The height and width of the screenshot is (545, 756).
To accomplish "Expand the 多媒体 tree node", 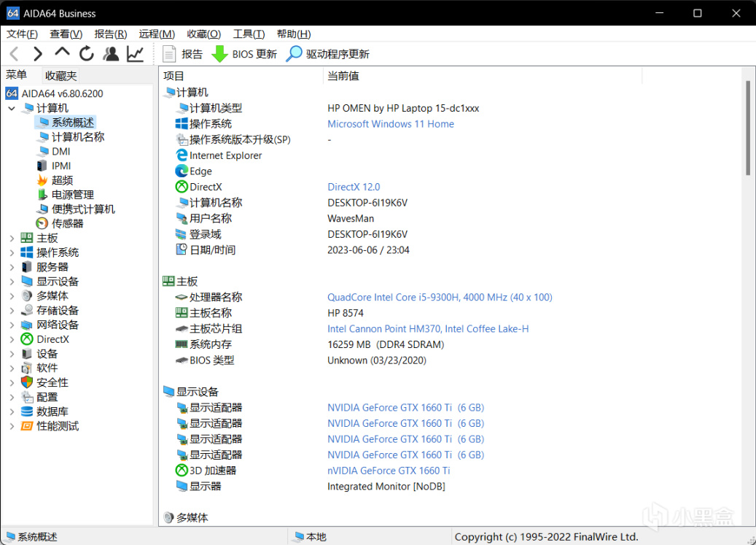I will pos(12,296).
